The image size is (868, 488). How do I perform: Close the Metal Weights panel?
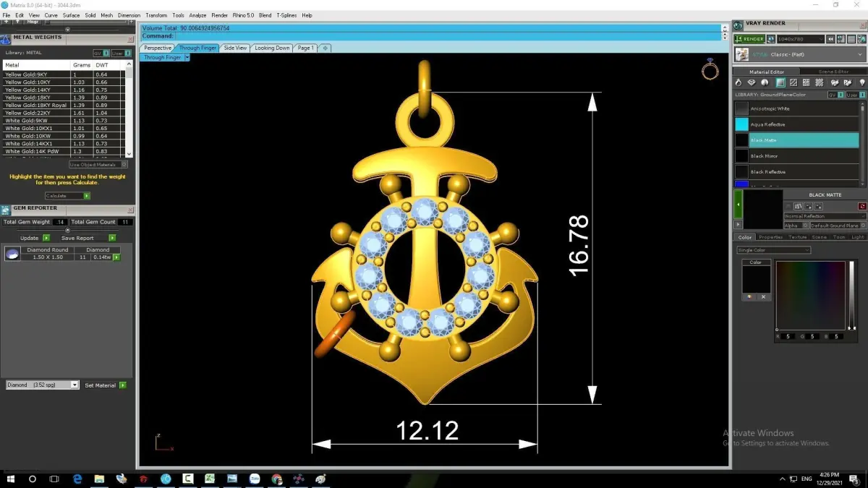pyautogui.click(x=130, y=38)
